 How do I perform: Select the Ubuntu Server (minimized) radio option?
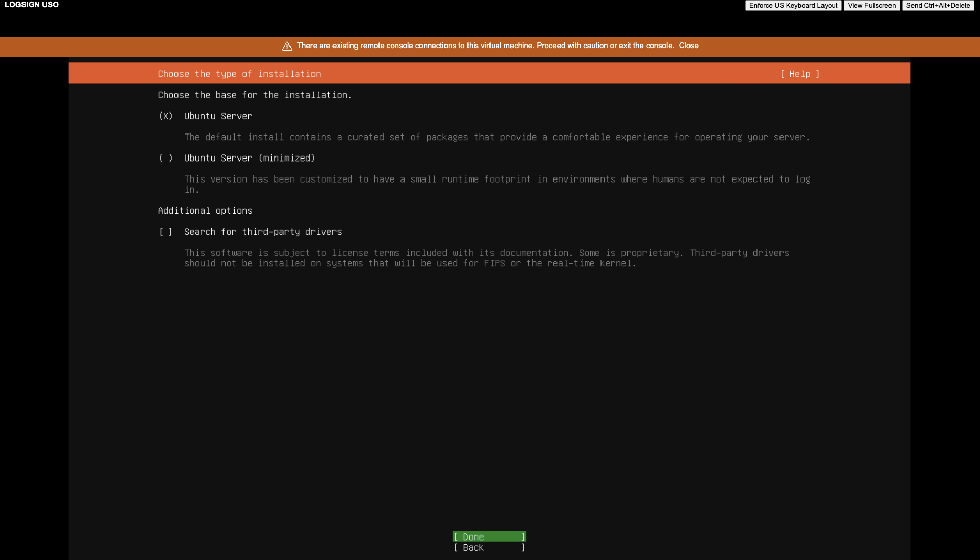[165, 158]
